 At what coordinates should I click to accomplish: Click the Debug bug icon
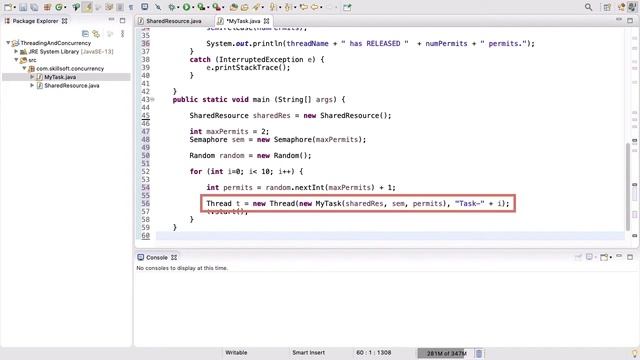172,7
